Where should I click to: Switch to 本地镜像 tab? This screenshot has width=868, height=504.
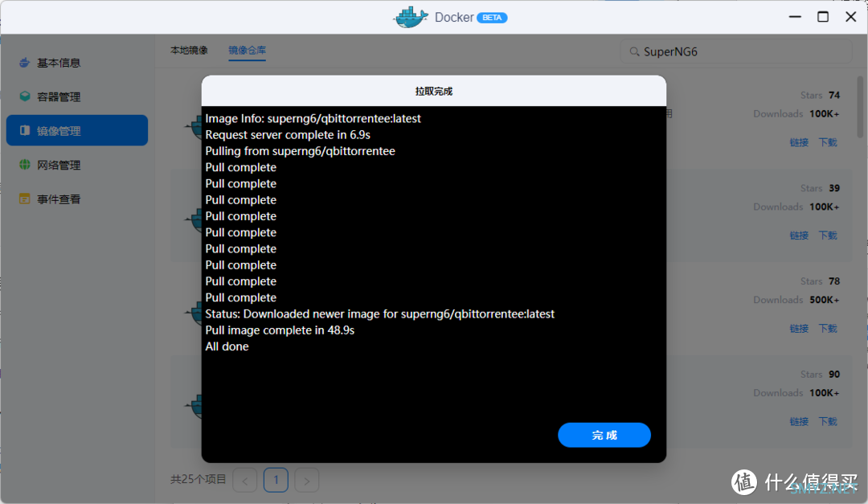point(189,51)
